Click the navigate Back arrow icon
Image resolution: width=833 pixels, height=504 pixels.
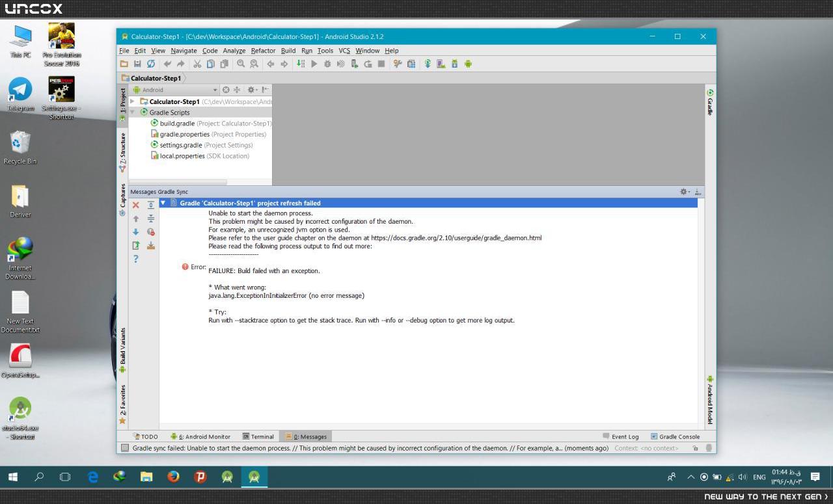point(271,64)
